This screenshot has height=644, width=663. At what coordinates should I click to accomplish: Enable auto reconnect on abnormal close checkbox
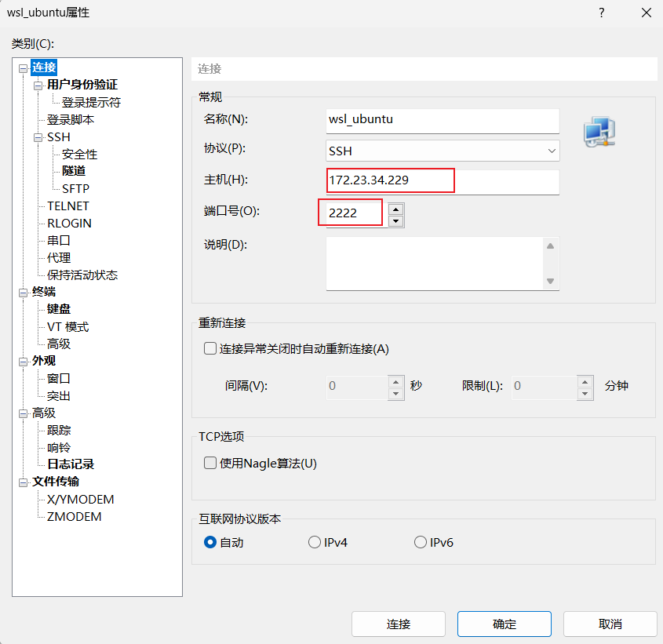coord(210,348)
